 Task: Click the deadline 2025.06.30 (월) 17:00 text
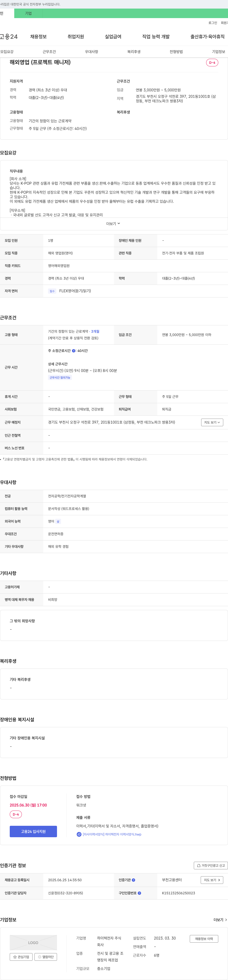click(x=28, y=805)
